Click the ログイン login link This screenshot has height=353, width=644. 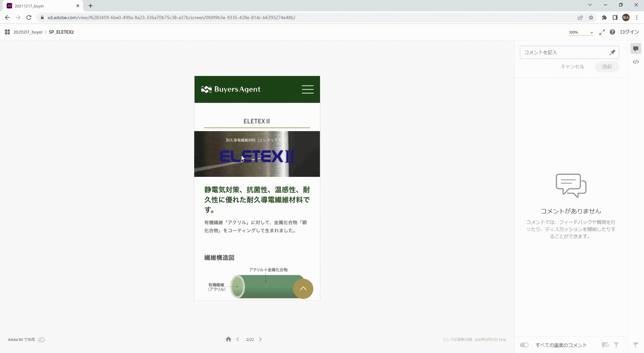point(629,32)
